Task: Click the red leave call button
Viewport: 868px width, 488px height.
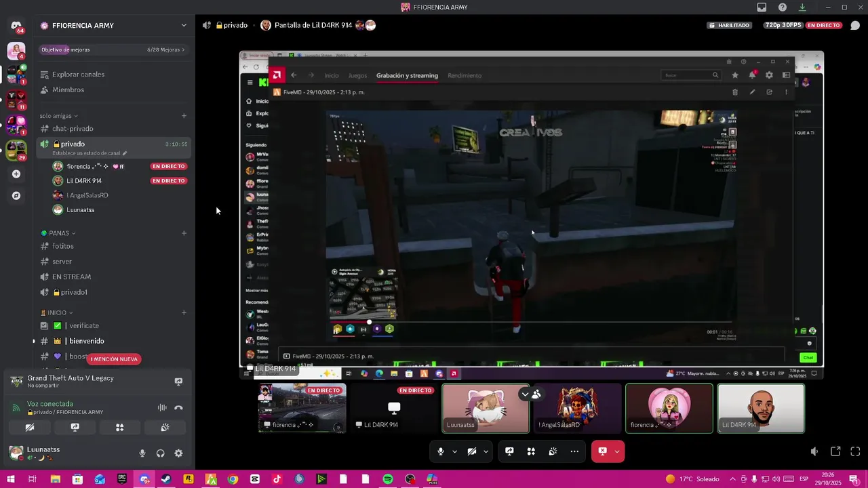Action: (602, 451)
